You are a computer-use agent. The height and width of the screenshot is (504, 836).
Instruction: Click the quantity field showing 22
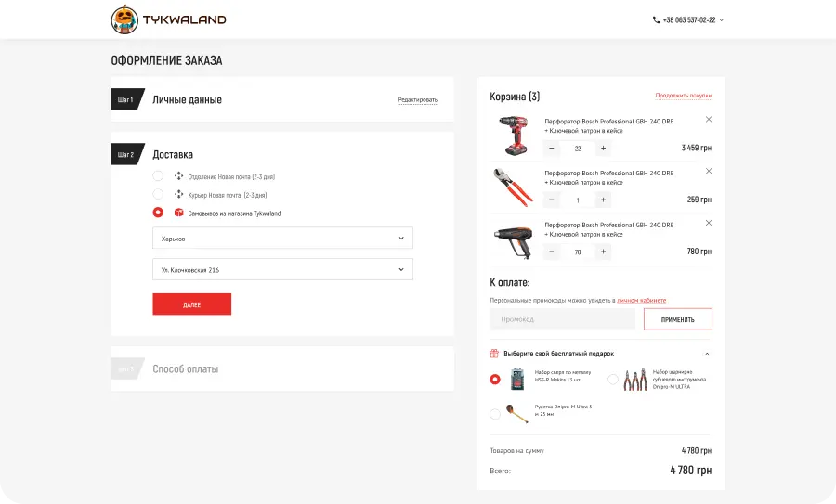tap(578, 149)
